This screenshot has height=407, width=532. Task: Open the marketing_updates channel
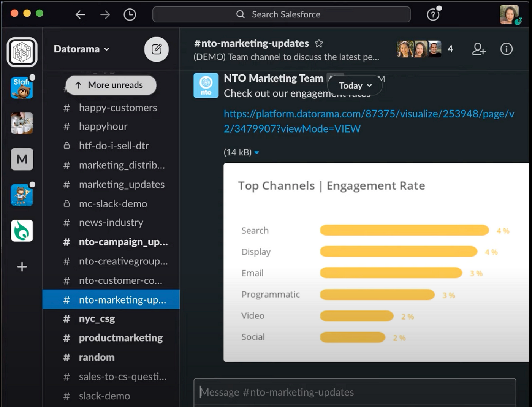111,184
